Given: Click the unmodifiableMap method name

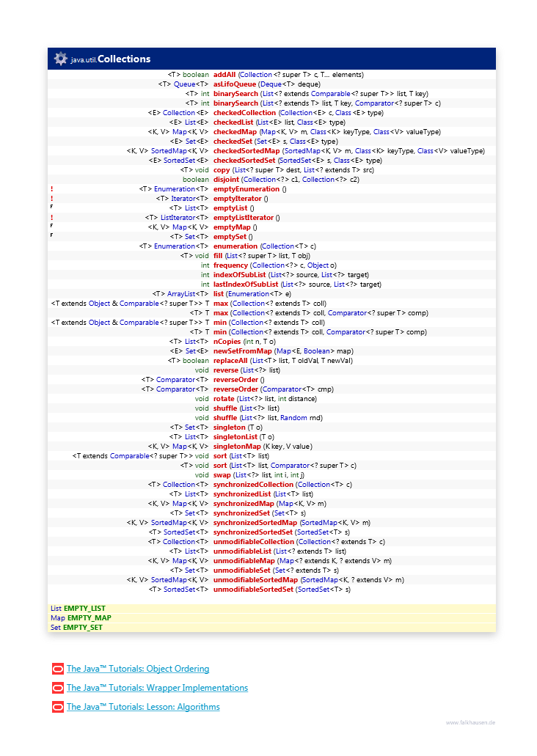Looking at the screenshot, I should (x=244, y=561).
